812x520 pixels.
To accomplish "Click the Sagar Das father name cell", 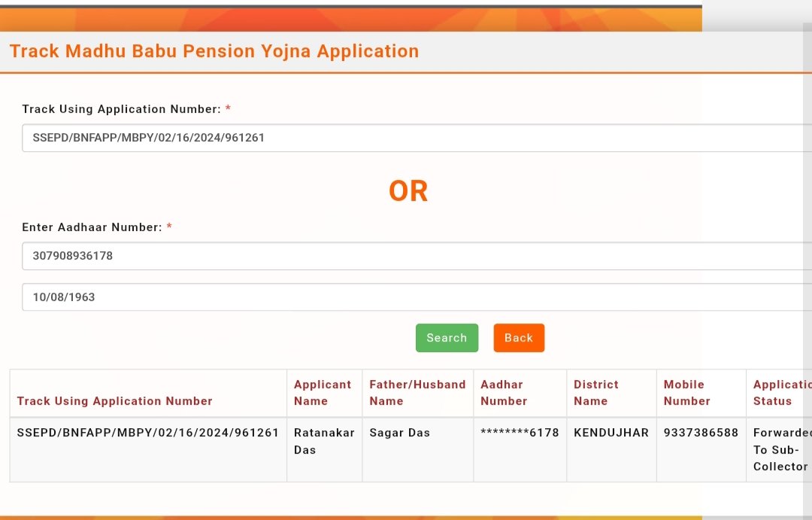I will tap(417, 449).
